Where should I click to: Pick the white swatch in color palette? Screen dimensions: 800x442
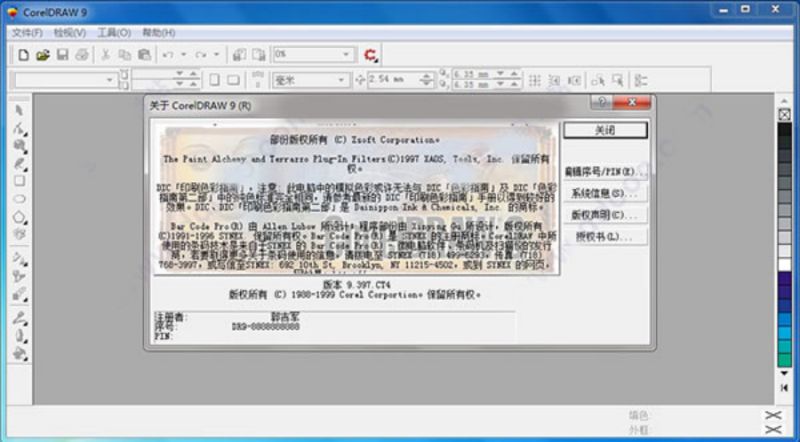785,265
